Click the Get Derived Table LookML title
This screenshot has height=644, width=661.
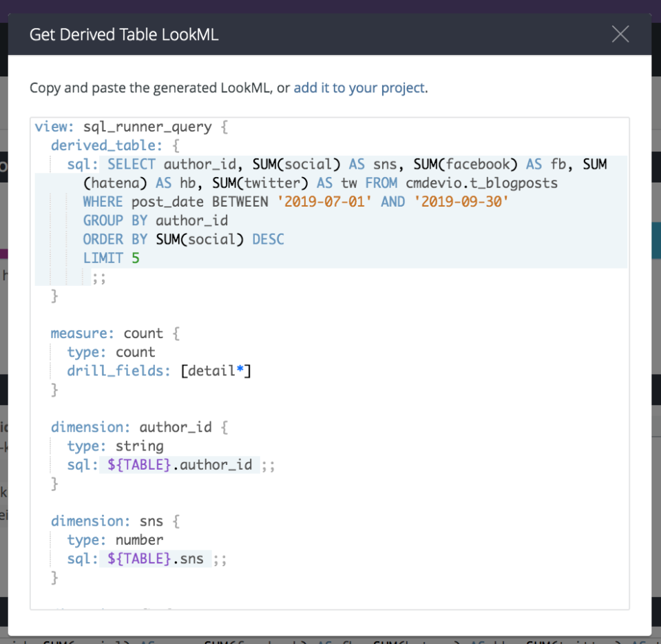pos(124,34)
